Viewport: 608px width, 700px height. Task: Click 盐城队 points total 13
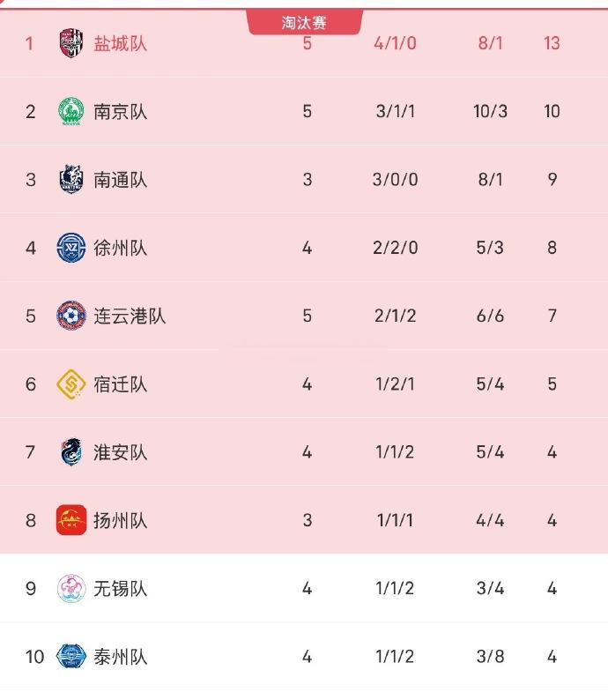(x=552, y=43)
